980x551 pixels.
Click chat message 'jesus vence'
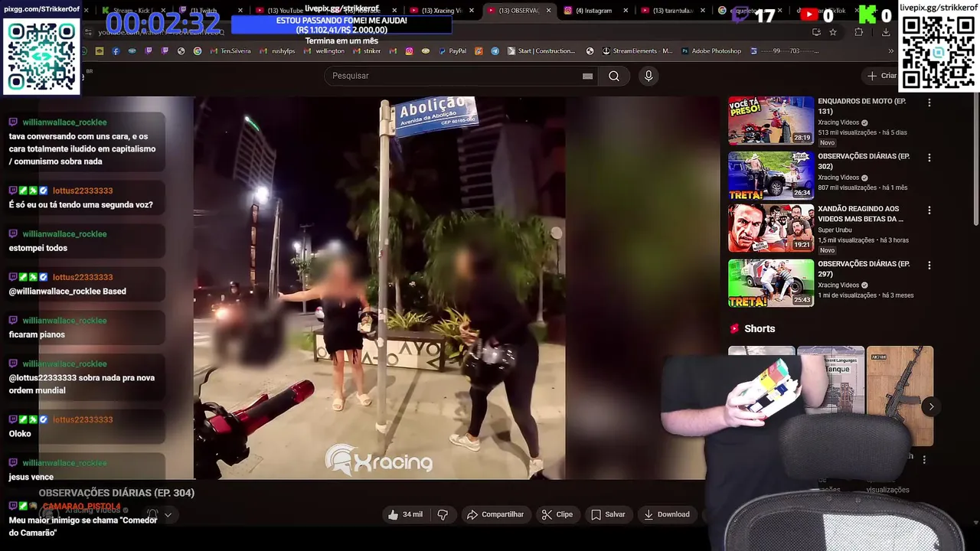(x=31, y=477)
